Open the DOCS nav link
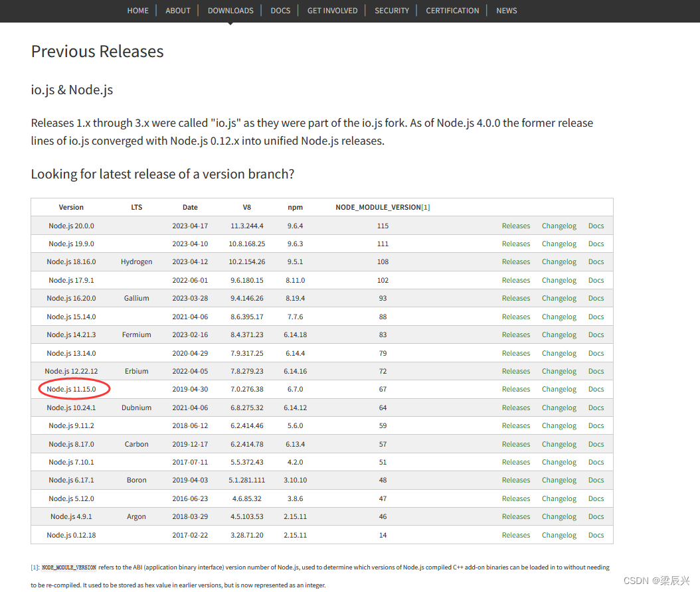Viewport: 700px width, 592px height. 280,10
